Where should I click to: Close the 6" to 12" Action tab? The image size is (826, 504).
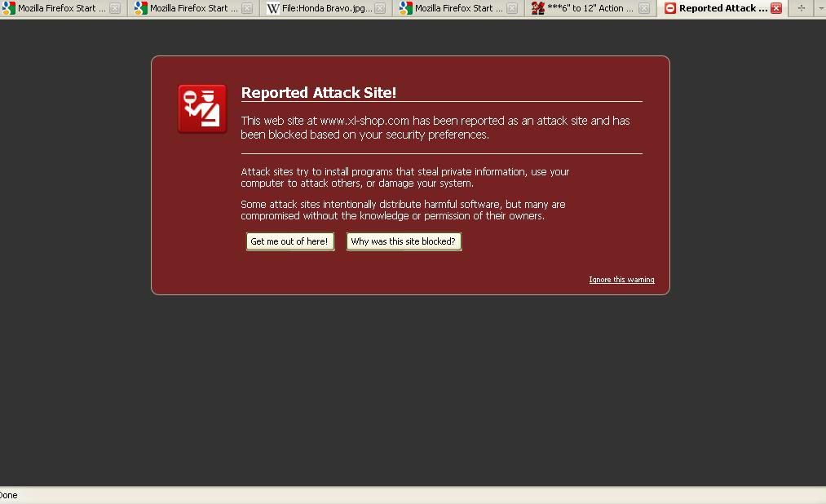[644, 8]
